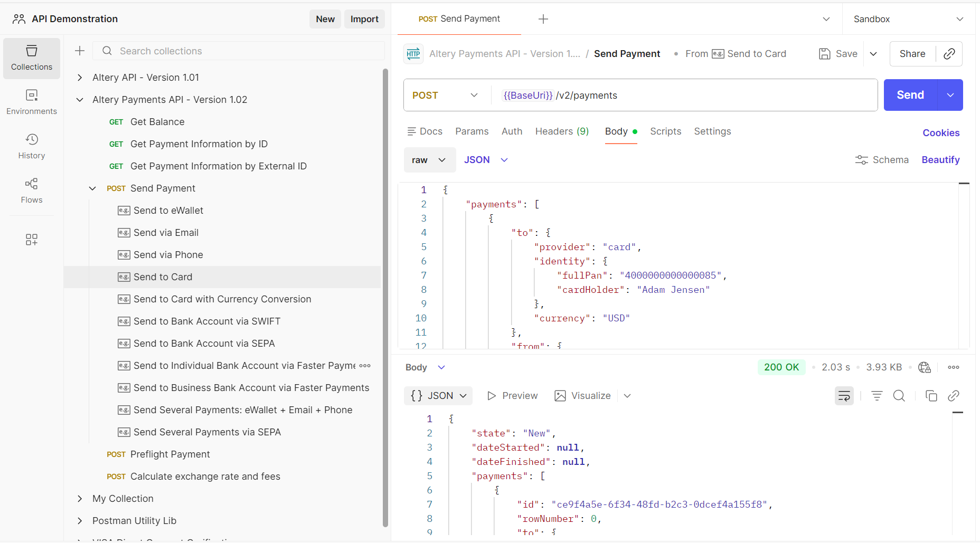Switch to the Scripts tab

[665, 131]
